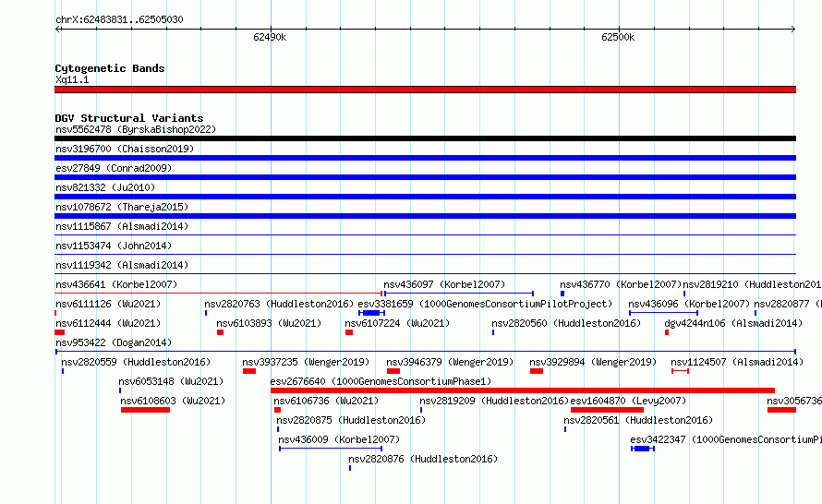The width and height of the screenshot is (822, 504).
Task: Click the nsv5562478 (ByrskaBishop2022) variant label
Action: pos(136,129)
